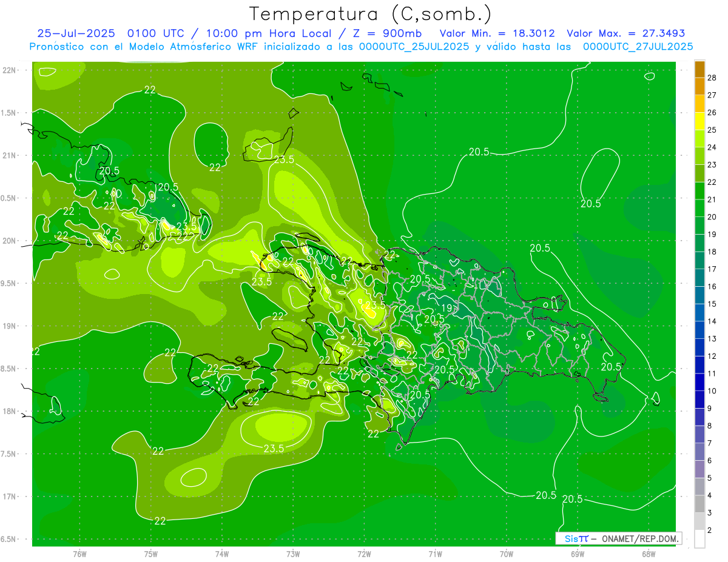Click the "22N" latitude axis label
The image size is (728, 562).
9,70
